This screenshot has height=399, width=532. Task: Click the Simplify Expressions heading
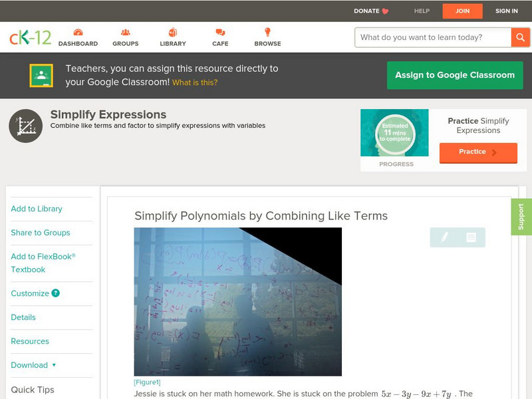coord(108,114)
